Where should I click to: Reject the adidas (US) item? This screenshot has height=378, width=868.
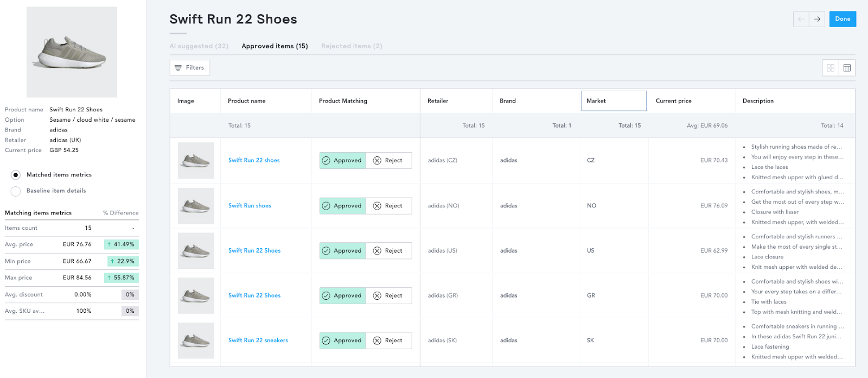388,251
